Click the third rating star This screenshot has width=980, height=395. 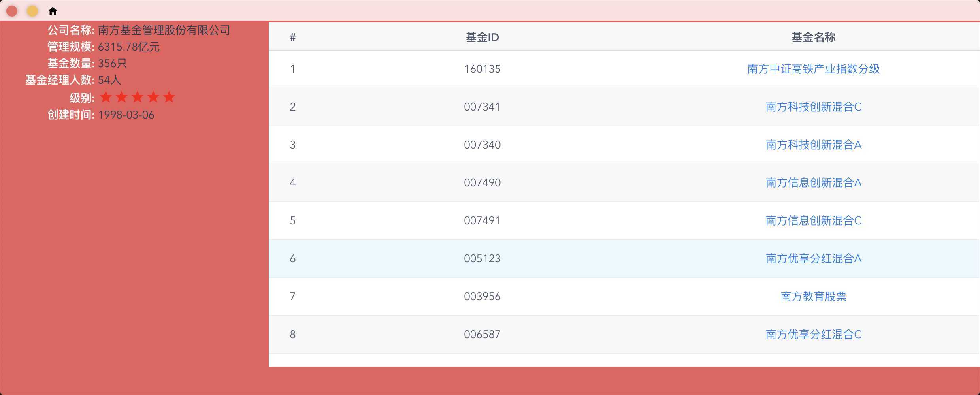138,97
